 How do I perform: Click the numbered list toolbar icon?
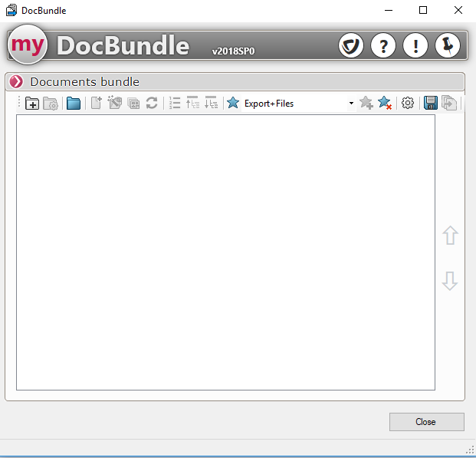pyautogui.click(x=175, y=104)
